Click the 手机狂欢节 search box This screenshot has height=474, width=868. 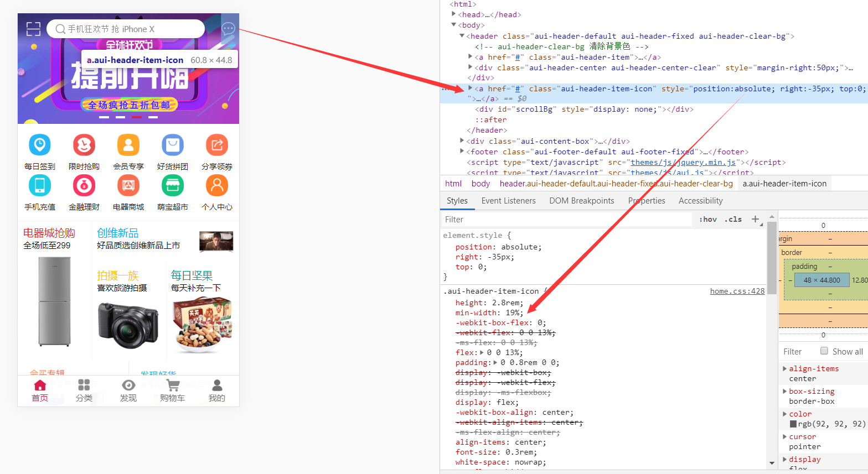(x=126, y=29)
